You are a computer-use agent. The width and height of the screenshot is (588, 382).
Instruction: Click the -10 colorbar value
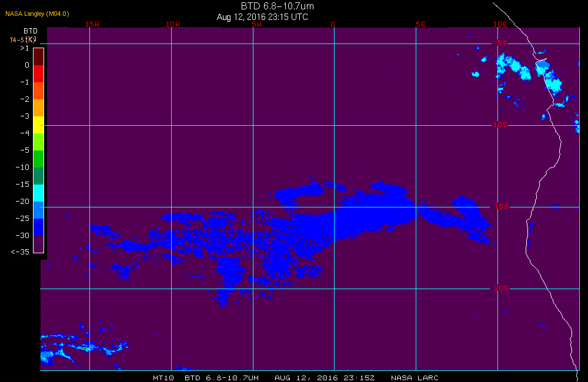pyautogui.click(x=22, y=167)
